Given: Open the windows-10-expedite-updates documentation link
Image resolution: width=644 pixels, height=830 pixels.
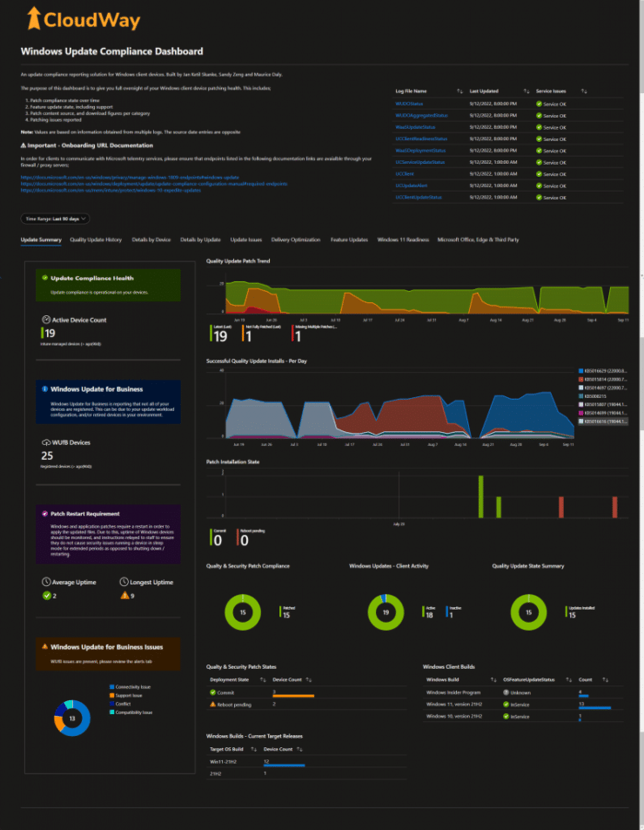Looking at the screenshot, I should tap(111, 190).
